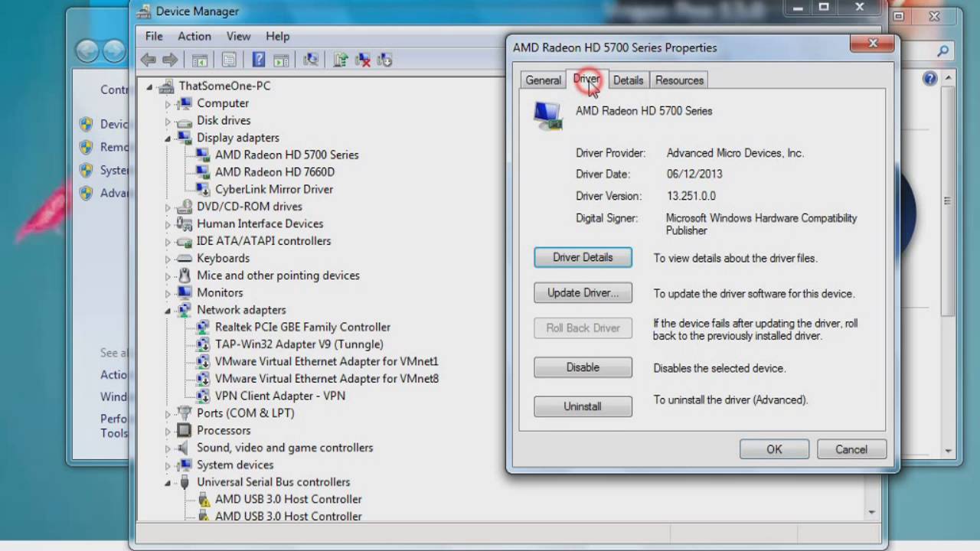Select the second AMD USB 3.0 Host Controller row
Image resolution: width=980 pixels, height=551 pixels.
tap(288, 517)
